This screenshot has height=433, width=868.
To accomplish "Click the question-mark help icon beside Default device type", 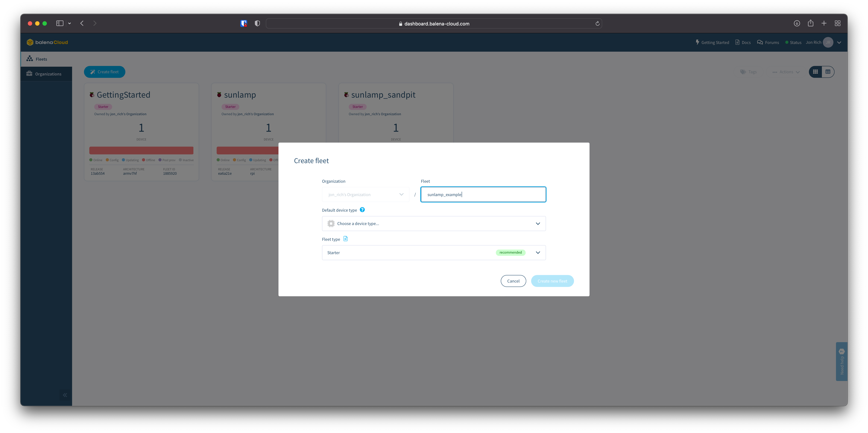I will click(x=362, y=209).
